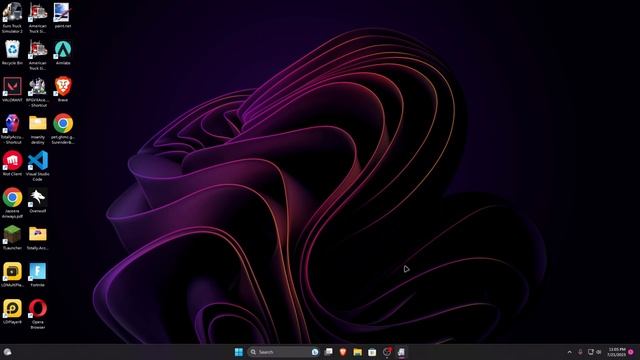640x360 pixels.
Task: Open Visual Studio Code desktop icon
Action: click(x=38, y=166)
